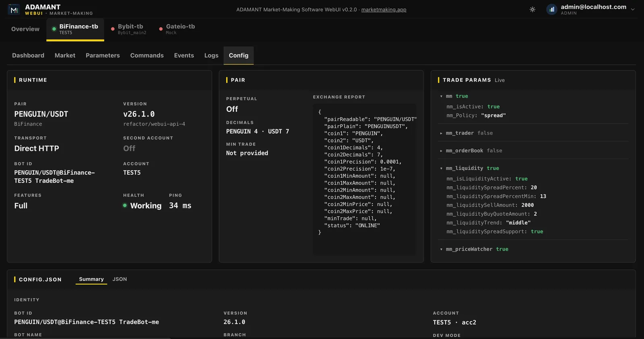Select the BiFinance-tb TEST5 bot tab
Image resolution: width=644 pixels, height=339 pixels.
[75, 29]
